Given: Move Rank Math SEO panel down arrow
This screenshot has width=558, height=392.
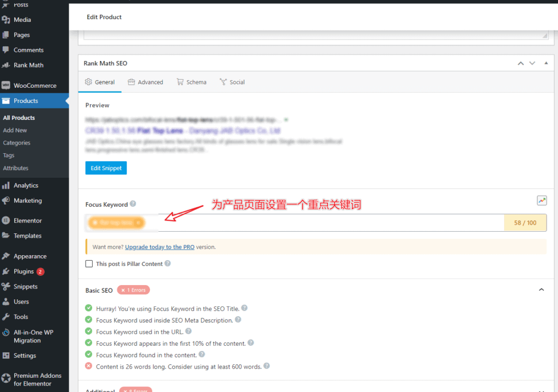Looking at the screenshot, I should (532, 63).
